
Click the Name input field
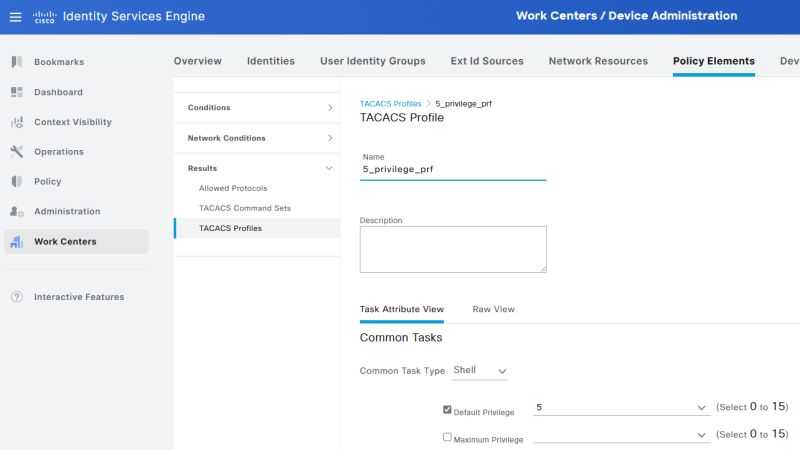point(453,169)
